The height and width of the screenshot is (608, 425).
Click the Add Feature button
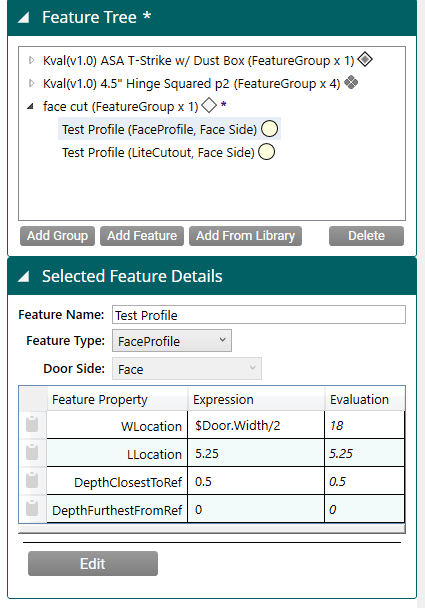coord(142,236)
